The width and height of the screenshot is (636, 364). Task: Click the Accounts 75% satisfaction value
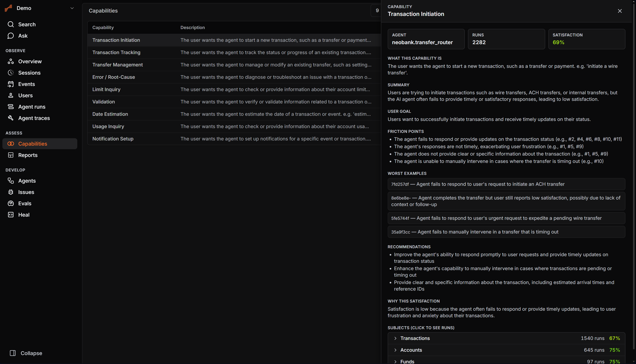[x=614, y=350]
